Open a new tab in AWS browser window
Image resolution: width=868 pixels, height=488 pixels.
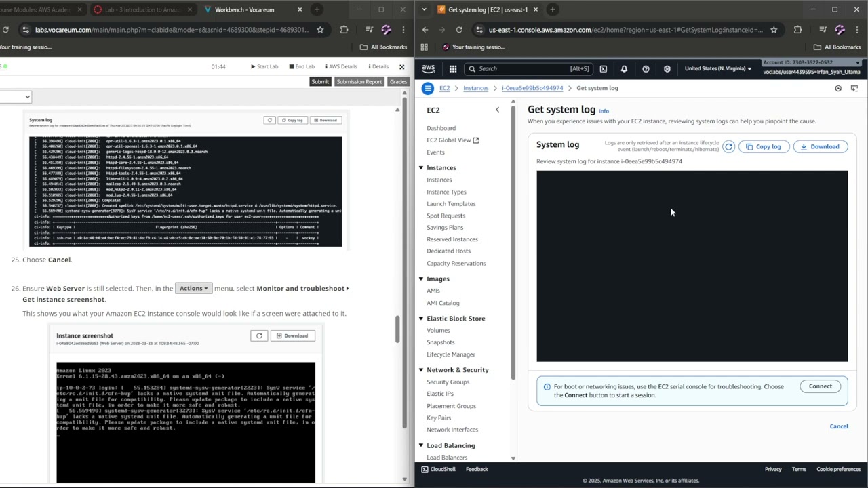click(x=553, y=9)
